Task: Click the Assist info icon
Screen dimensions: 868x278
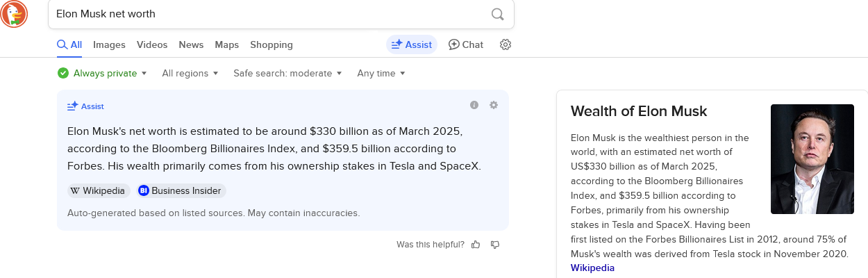Action: [474, 105]
